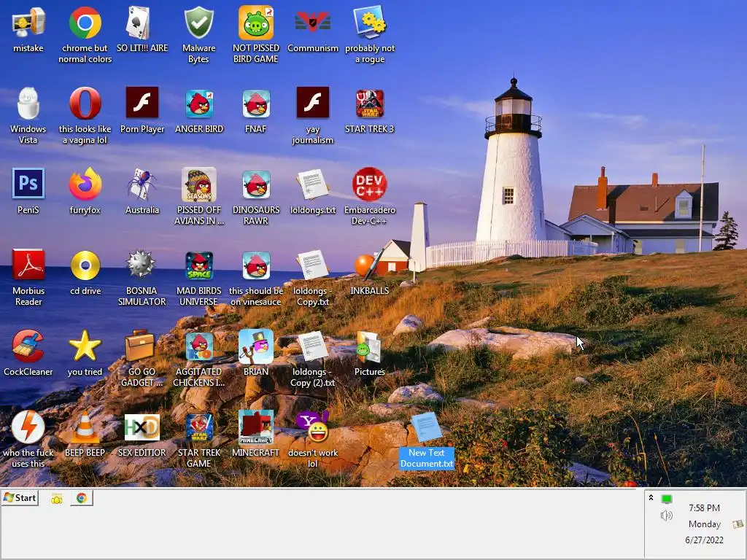Click the INKBALLS desktop icon

coord(370,264)
